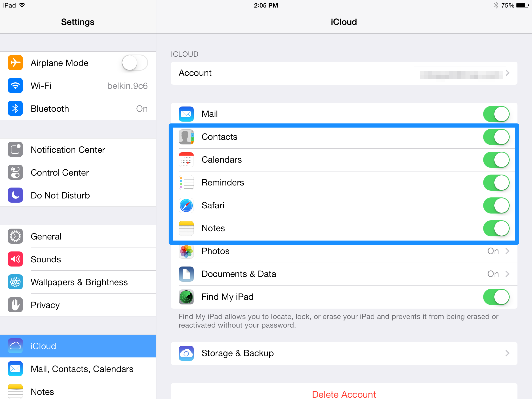The width and height of the screenshot is (532, 399).
Task: Tap the Airplane Mode orange icon
Action: (15, 63)
